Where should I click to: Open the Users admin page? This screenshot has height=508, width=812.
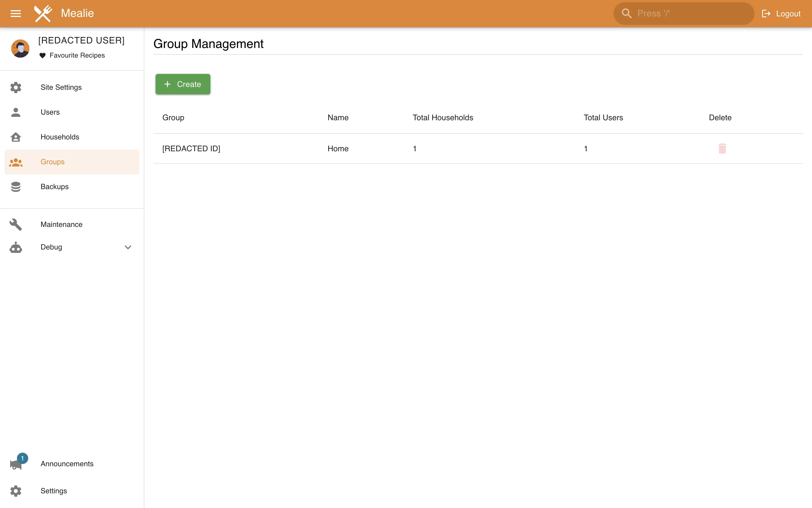pos(72,112)
